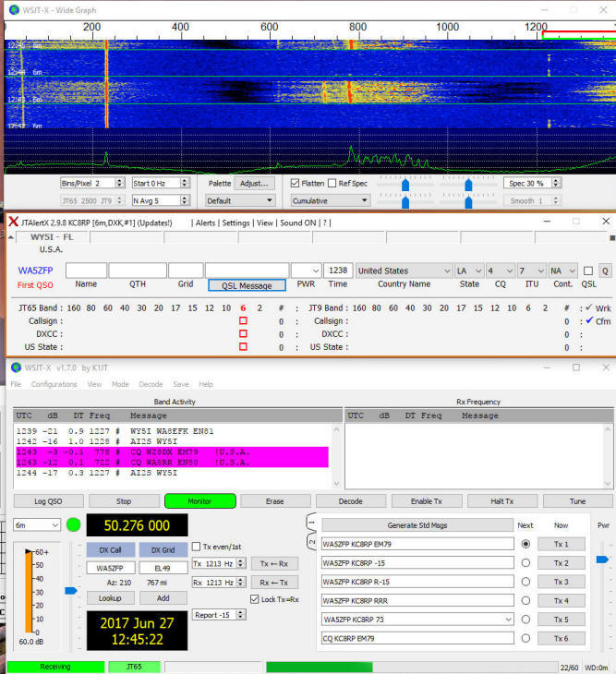Open the Settings menu in JTAlertX
The image size is (616, 674).
[236, 223]
